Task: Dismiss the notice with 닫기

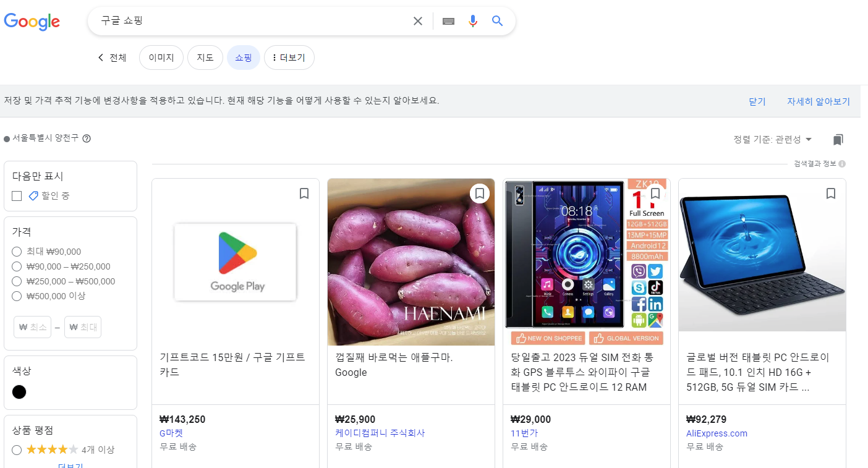Action: pos(757,101)
